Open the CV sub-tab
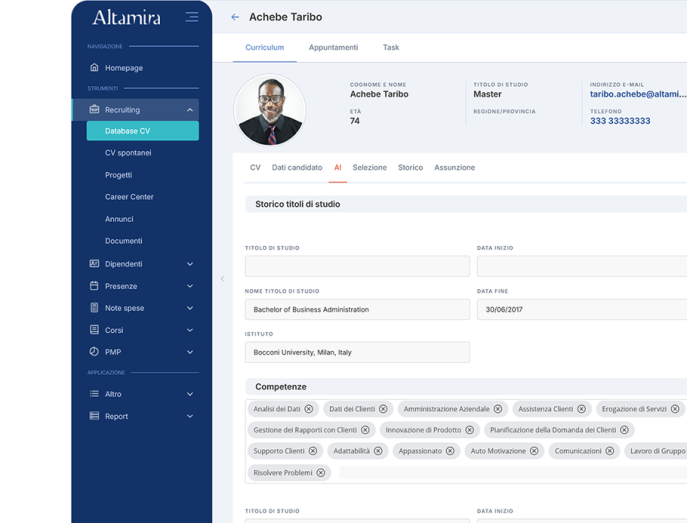 pyautogui.click(x=255, y=167)
